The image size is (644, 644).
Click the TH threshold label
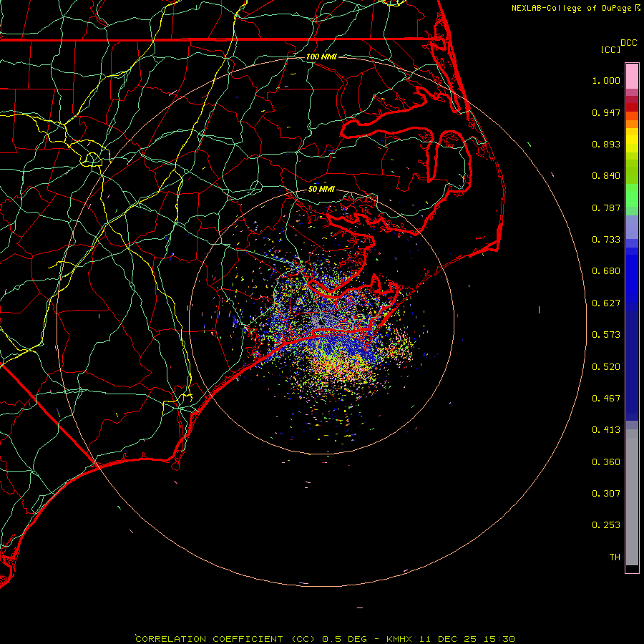pos(615,557)
